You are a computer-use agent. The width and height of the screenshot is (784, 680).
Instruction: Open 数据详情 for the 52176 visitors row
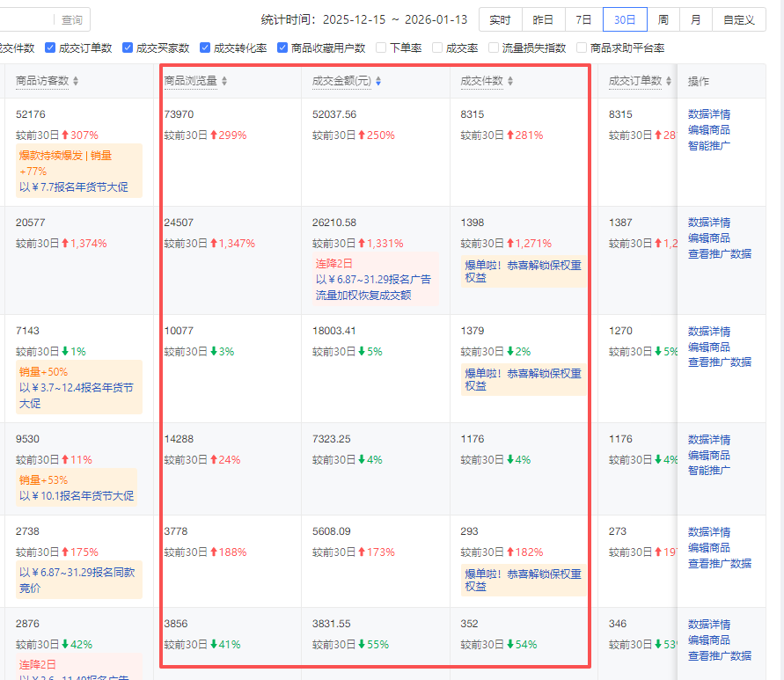(x=709, y=114)
